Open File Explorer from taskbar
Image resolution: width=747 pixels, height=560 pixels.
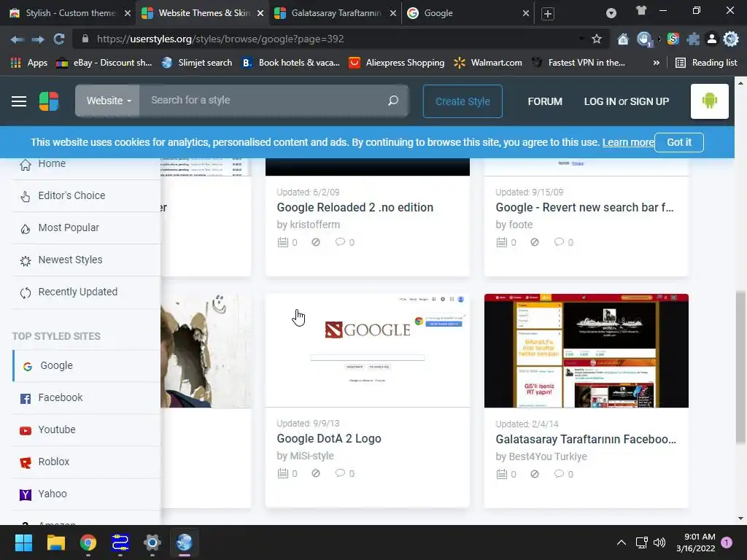pos(55,542)
